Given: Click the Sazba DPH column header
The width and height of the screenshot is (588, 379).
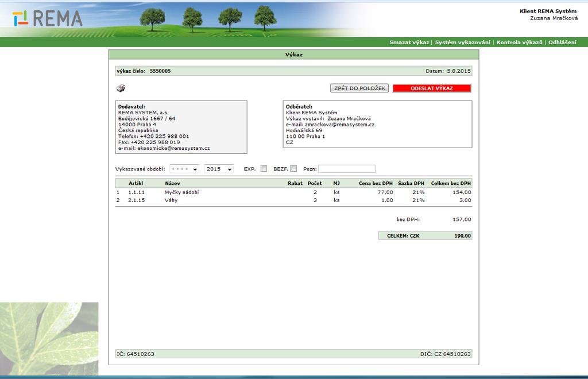Looking at the screenshot, I should click(x=411, y=183).
